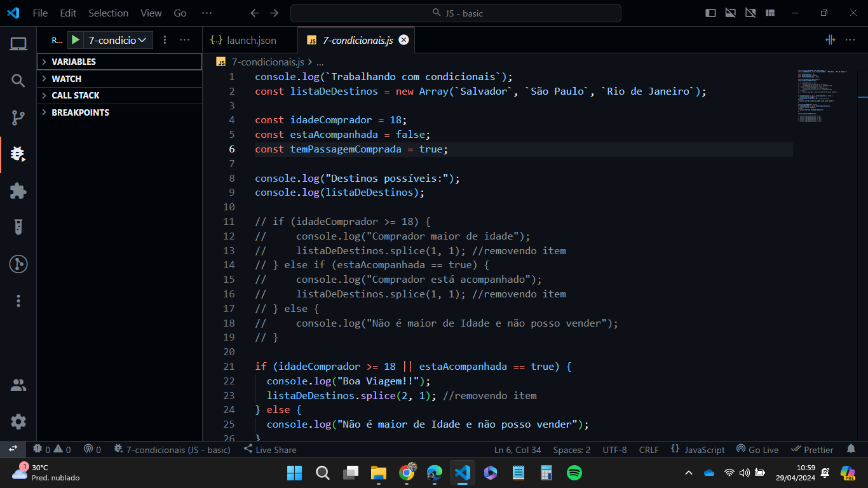This screenshot has height=488, width=868.
Task: Toggle the secondary side bar layout icon
Action: pyautogui.click(x=750, y=13)
